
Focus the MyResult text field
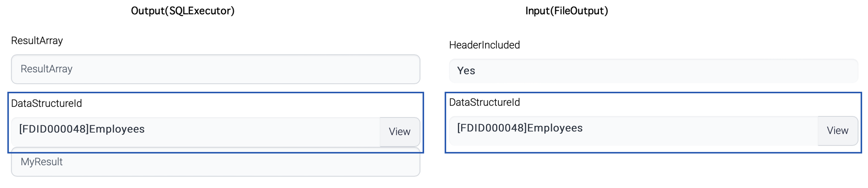click(215, 162)
